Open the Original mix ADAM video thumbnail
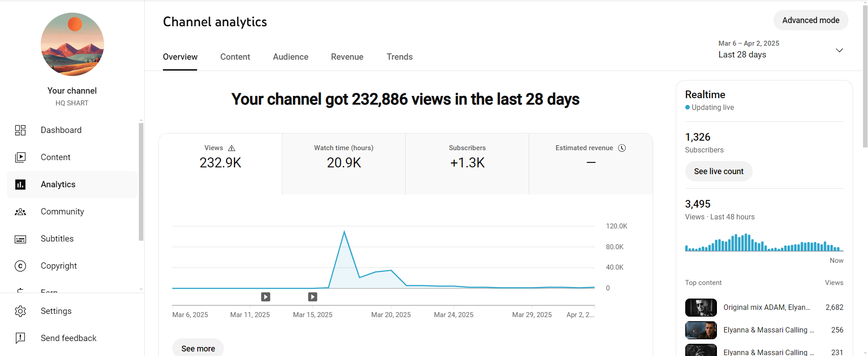868x356 pixels. [701, 308]
